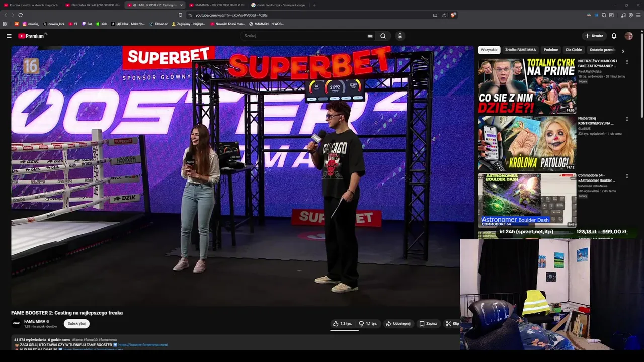
Task: Select the Wszystkie filter chip
Action: (x=489, y=50)
